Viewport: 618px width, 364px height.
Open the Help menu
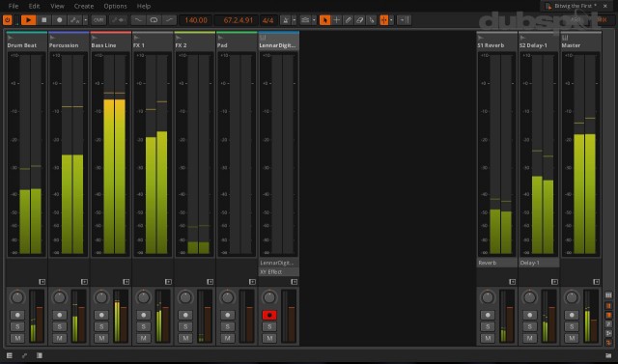[x=144, y=6]
